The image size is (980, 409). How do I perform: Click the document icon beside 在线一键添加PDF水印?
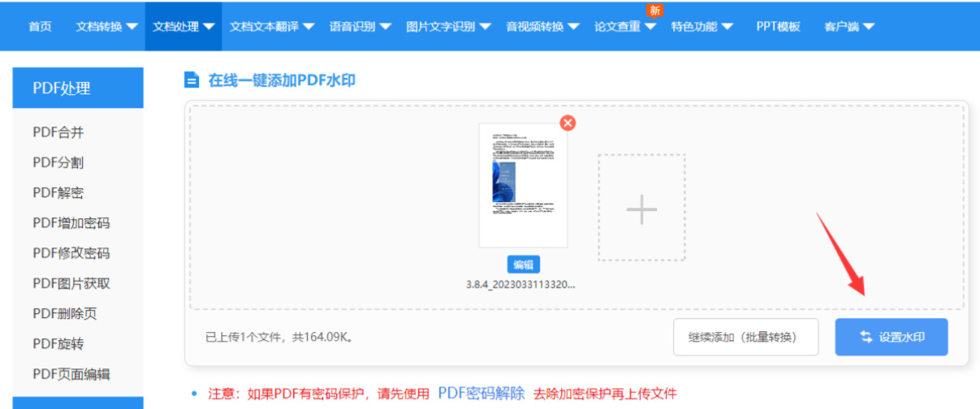pos(192,80)
